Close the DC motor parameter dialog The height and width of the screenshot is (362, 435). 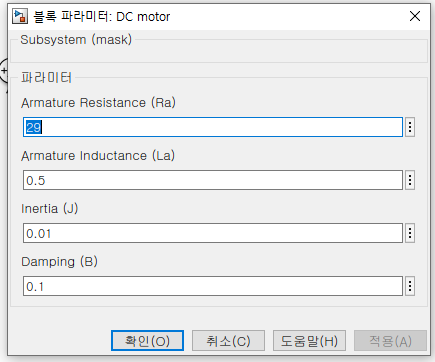[x=415, y=16]
